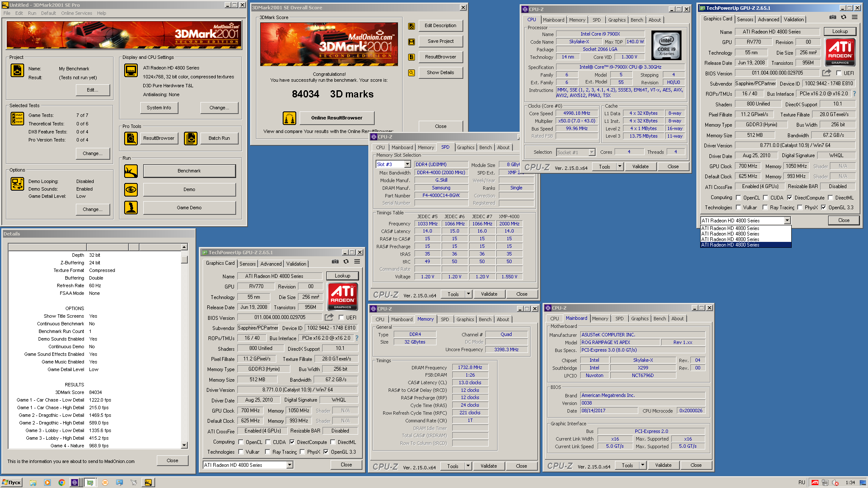Image resolution: width=868 pixels, height=488 pixels.
Task: Toggle OpenCL checkbox in top-right GPU-Z window
Action: [739, 198]
